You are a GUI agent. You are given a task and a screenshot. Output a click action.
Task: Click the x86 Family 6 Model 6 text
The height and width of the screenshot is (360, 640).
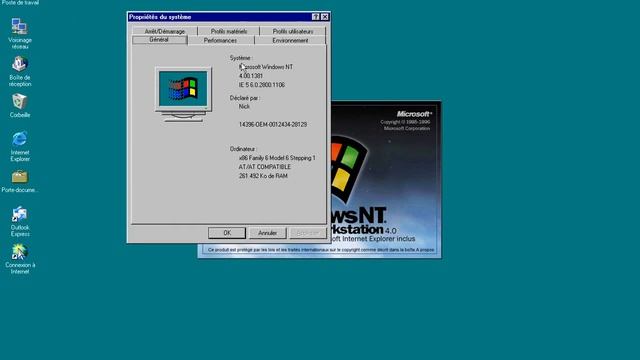pos(277,158)
